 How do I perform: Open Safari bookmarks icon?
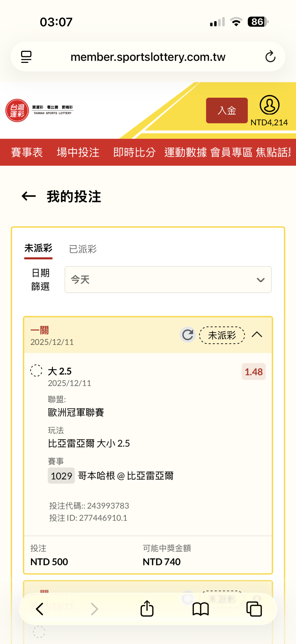[201, 609]
